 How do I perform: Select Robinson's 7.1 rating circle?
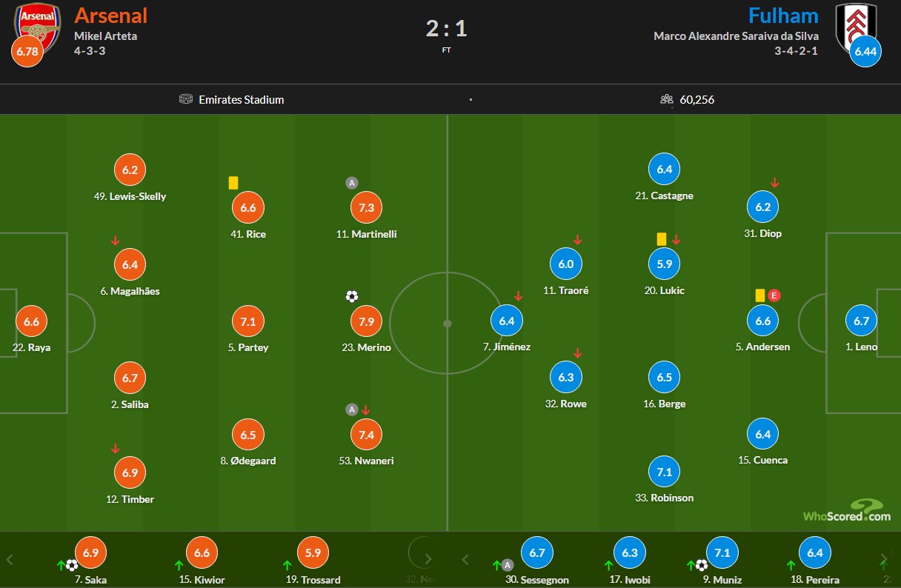[x=664, y=472]
